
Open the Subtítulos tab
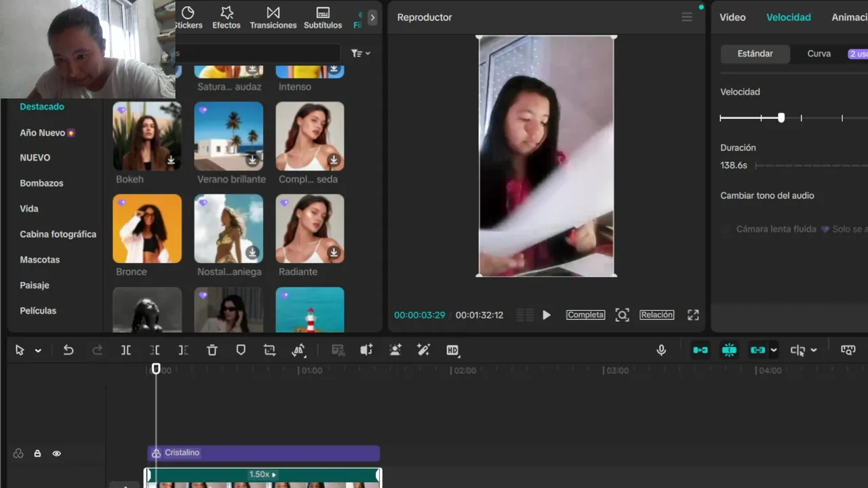click(323, 18)
